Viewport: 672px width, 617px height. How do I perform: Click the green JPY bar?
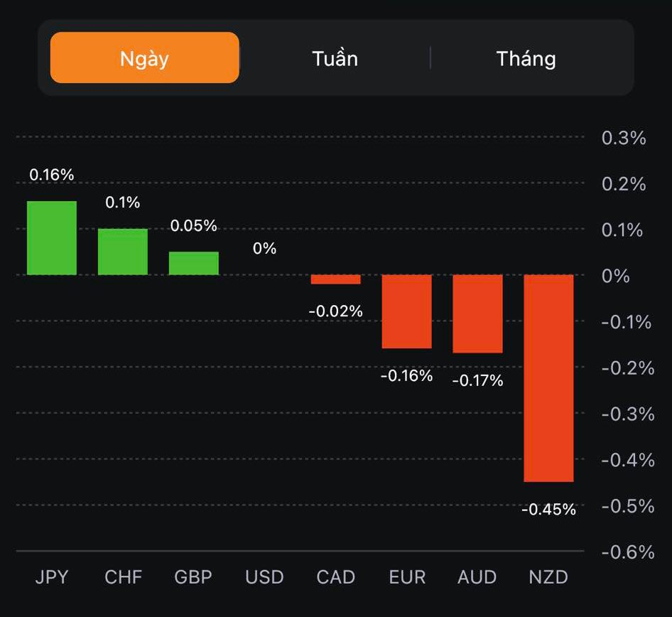coord(52,238)
